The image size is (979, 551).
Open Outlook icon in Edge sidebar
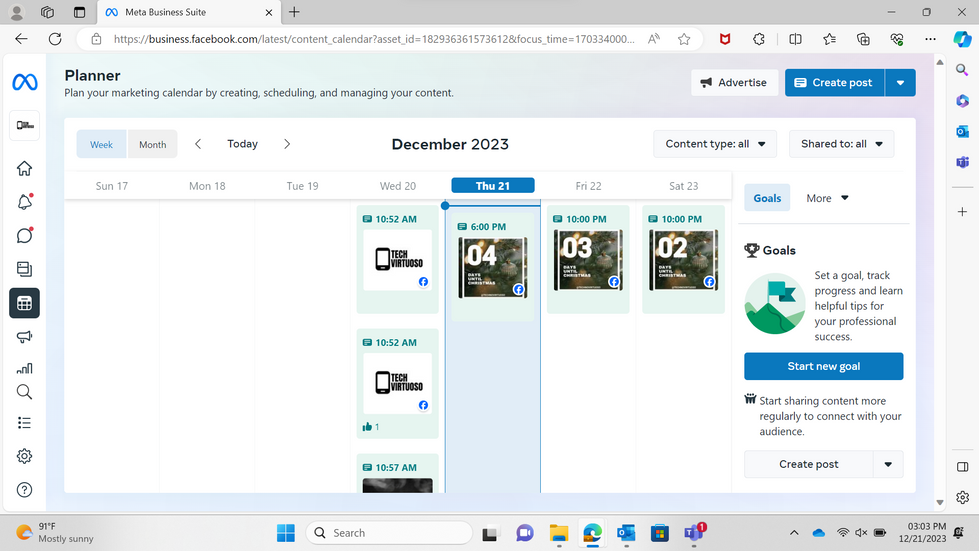962,132
